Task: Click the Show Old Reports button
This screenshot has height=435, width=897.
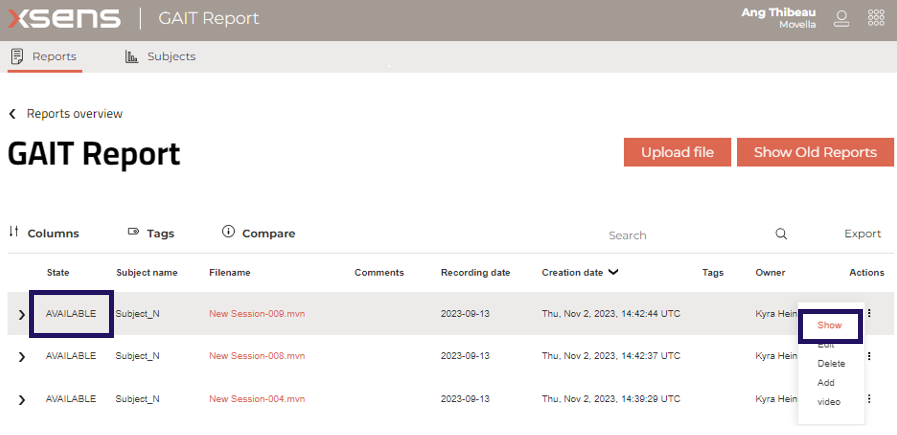Action: coord(815,152)
